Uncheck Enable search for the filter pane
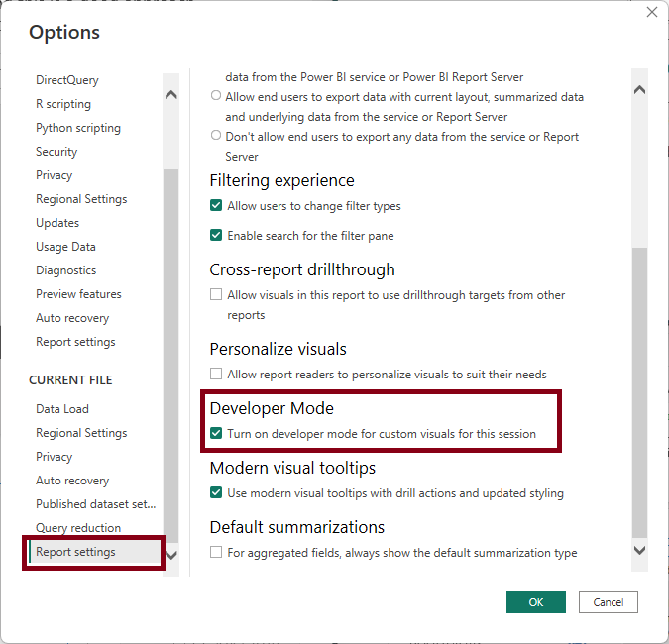The image size is (669, 644). point(216,235)
